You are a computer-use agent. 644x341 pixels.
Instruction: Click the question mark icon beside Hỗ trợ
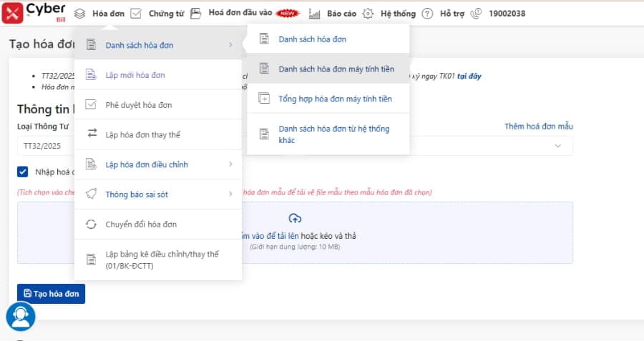tap(428, 14)
